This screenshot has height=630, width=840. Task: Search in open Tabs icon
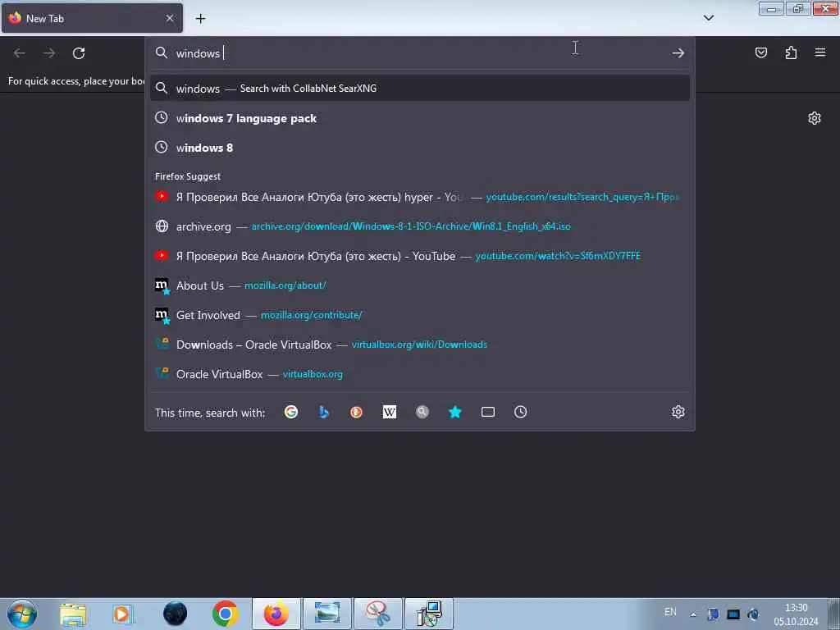(488, 412)
